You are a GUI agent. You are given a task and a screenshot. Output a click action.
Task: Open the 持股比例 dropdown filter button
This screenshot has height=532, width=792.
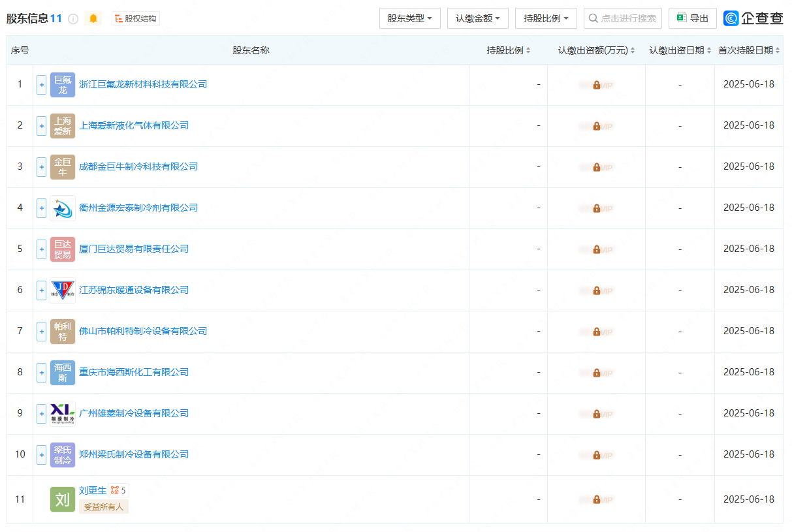[x=546, y=18]
